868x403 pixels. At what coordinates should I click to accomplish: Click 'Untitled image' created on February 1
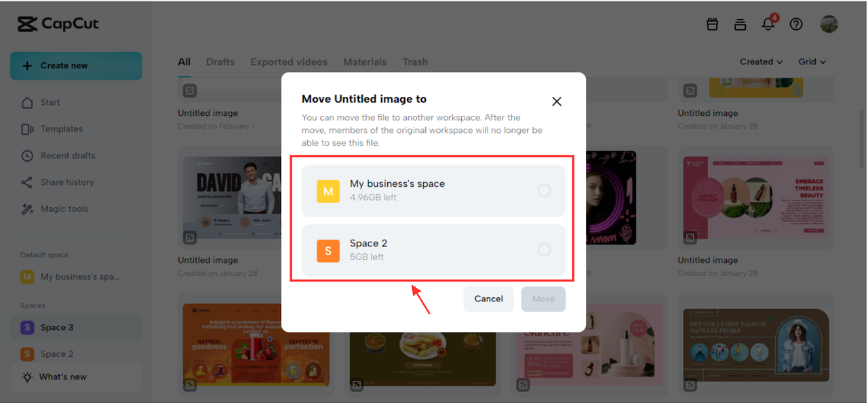208,113
